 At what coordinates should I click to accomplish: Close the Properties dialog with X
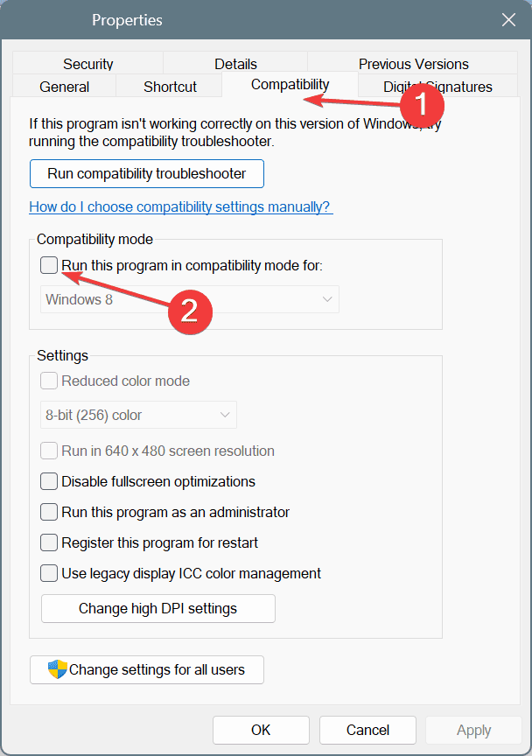508,19
